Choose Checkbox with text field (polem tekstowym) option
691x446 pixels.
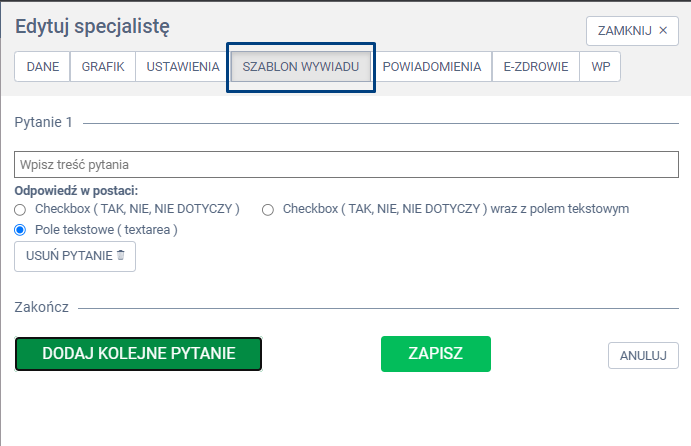(268, 210)
